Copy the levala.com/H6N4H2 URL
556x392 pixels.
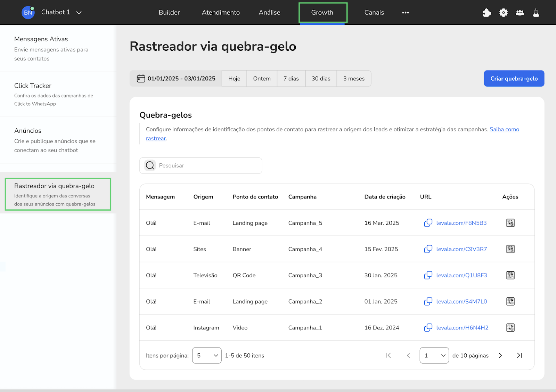pyautogui.click(x=428, y=328)
